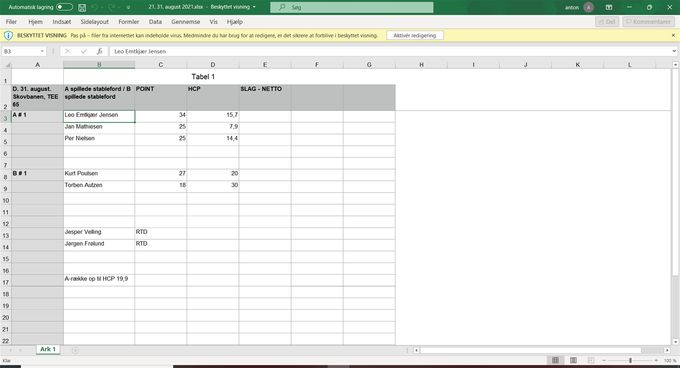The image size is (680, 368).
Task: Click the A-række op til HCP 19,9 cell
Action: click(99, 280)
